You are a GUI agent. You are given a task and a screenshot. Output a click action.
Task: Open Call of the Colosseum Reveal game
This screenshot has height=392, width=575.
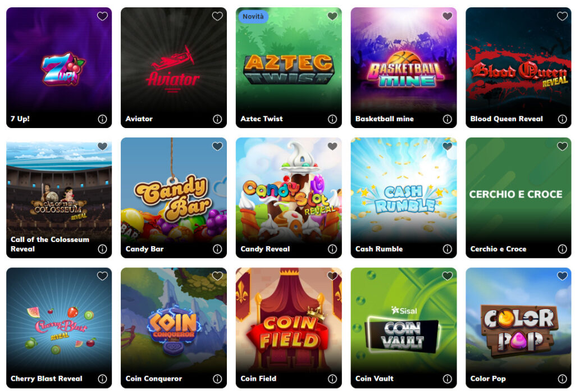[59, 198]
